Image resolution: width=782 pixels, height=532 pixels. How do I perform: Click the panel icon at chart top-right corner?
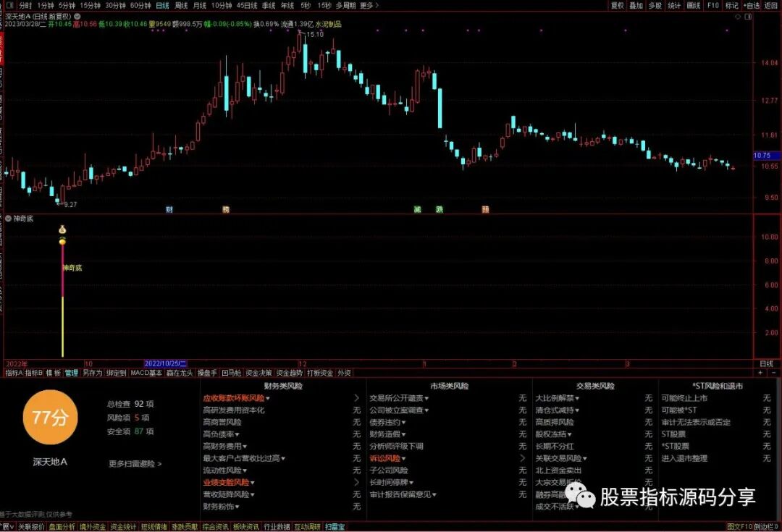point(748,17)
